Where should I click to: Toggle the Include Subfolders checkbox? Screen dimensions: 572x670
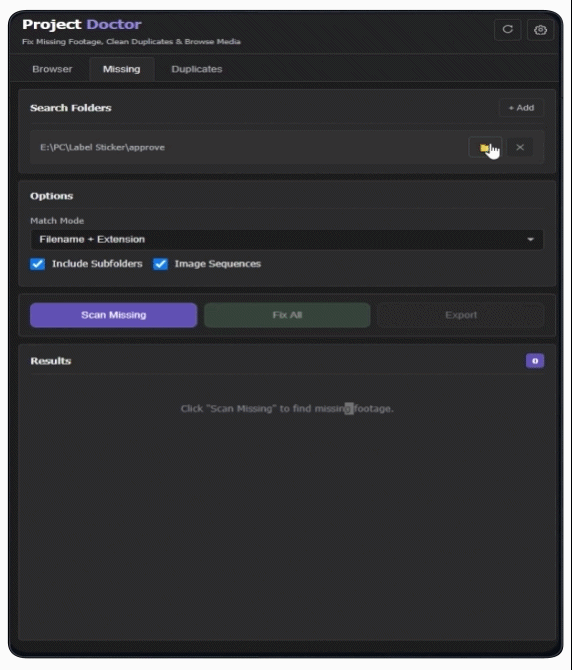38,264
